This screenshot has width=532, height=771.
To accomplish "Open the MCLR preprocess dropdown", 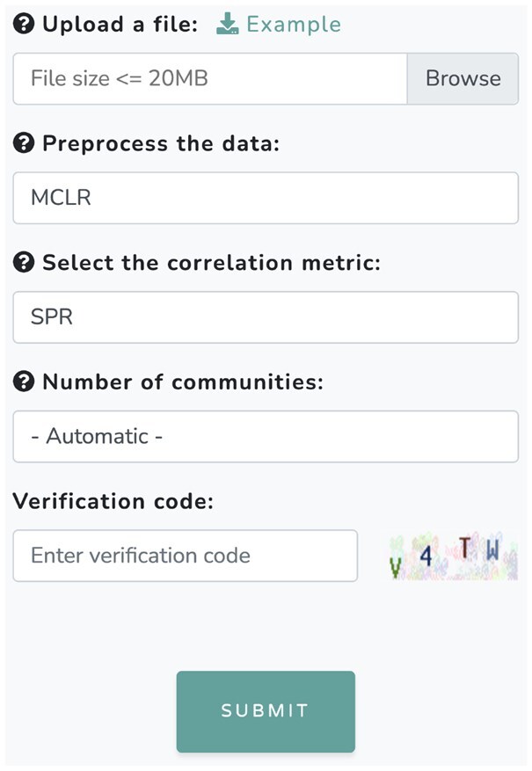I will tap(266, 198).
